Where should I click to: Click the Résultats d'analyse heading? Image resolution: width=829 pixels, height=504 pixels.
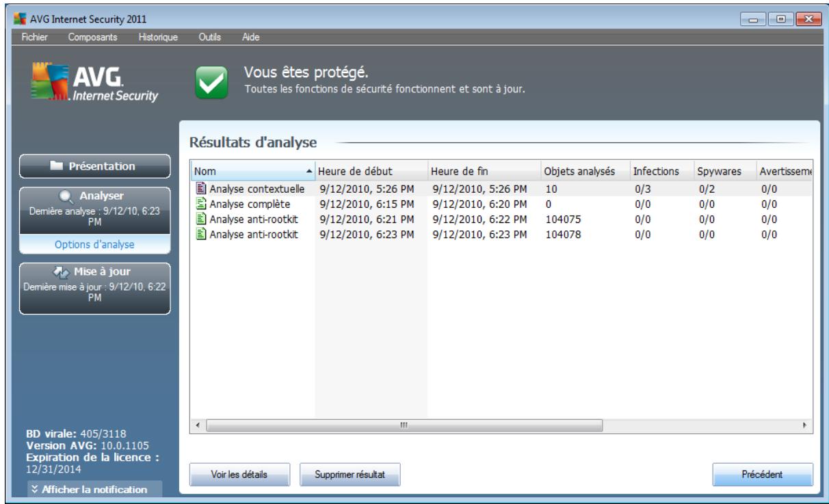(252, 142)
